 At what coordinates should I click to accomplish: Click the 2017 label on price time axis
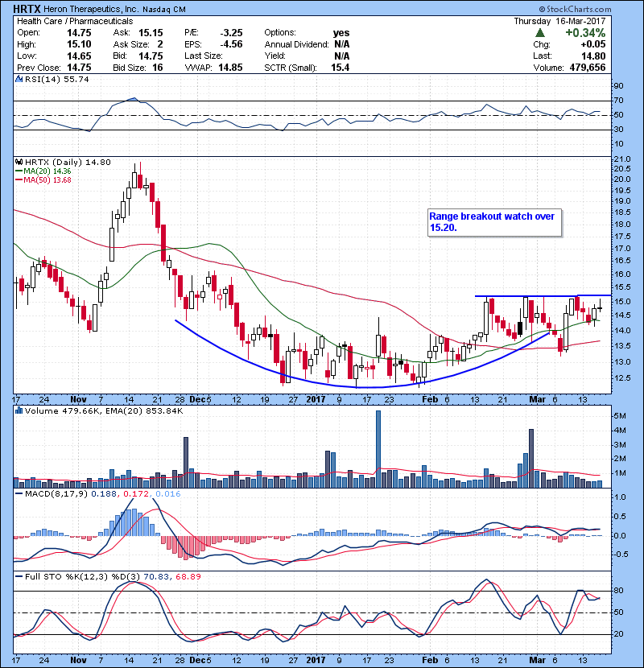pos(316,400)
